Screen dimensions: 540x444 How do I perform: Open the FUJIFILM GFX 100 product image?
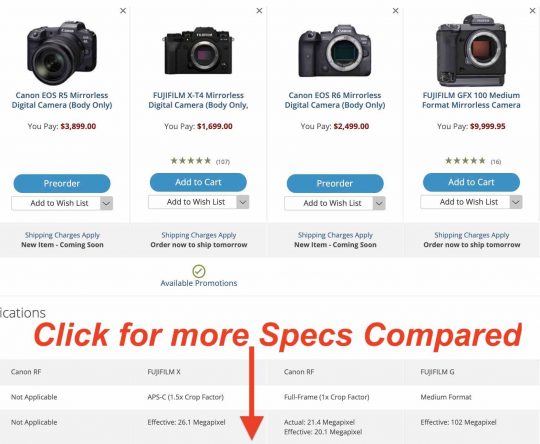click(471, 50)
